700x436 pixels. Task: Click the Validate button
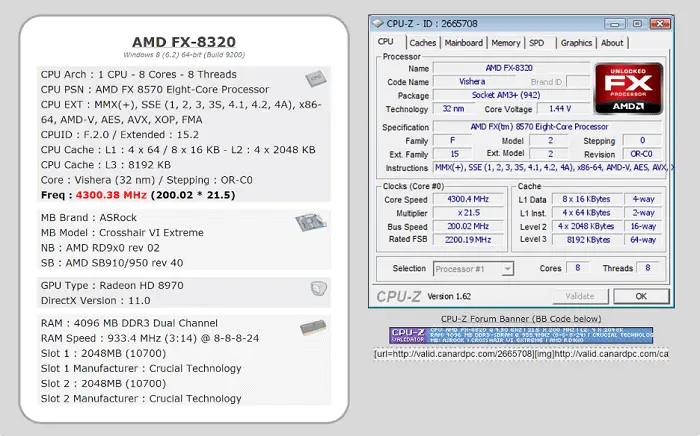580,296
